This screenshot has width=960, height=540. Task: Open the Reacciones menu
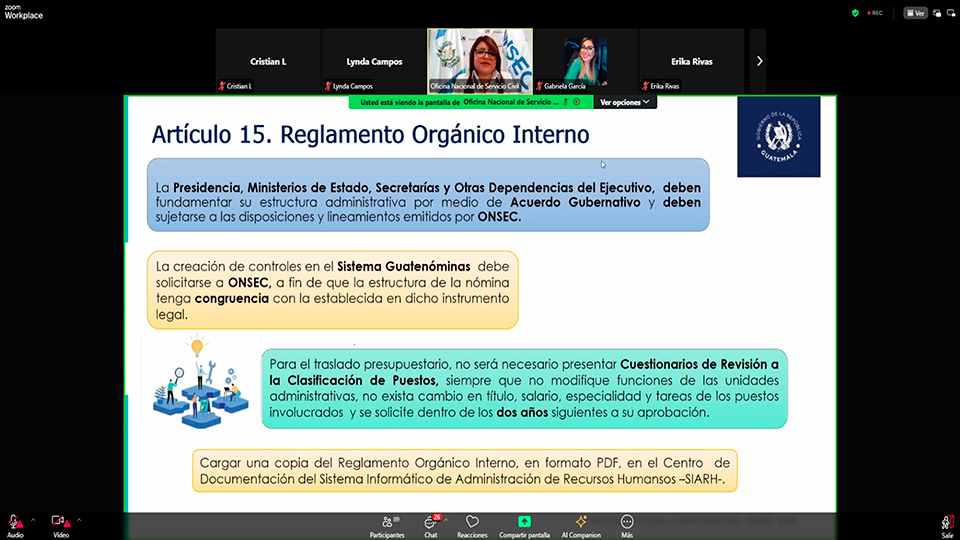472,524
